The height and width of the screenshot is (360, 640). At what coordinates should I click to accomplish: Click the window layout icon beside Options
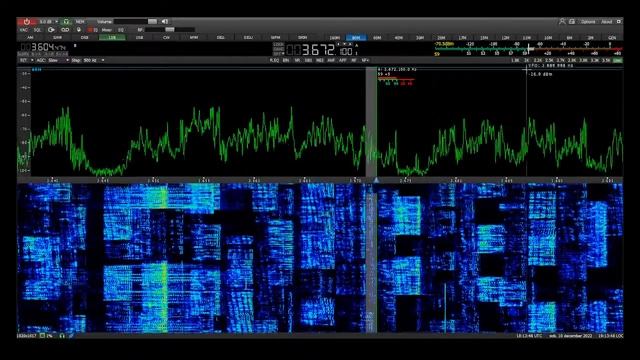(x=572, y=22)
